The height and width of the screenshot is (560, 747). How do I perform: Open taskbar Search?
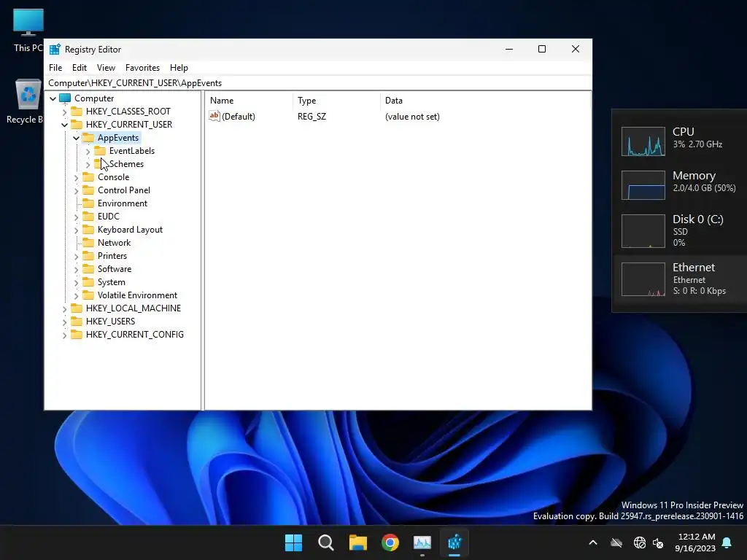[x=326, y=542]
